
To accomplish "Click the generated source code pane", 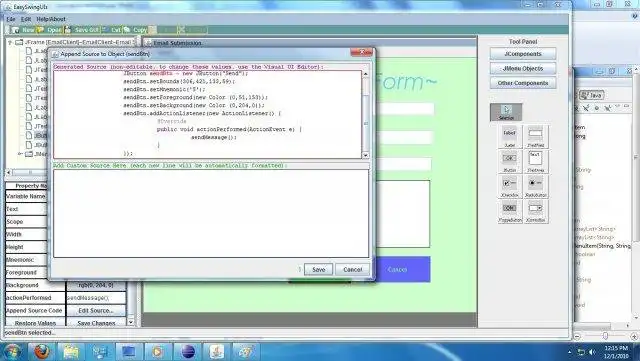I will (x=207, y=114).
